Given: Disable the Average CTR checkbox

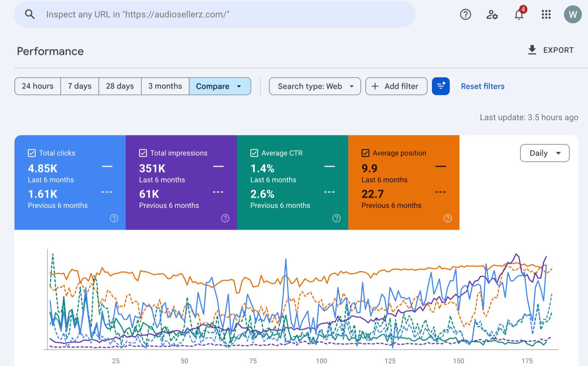Looking at the screenshot, I should (254, 153).
